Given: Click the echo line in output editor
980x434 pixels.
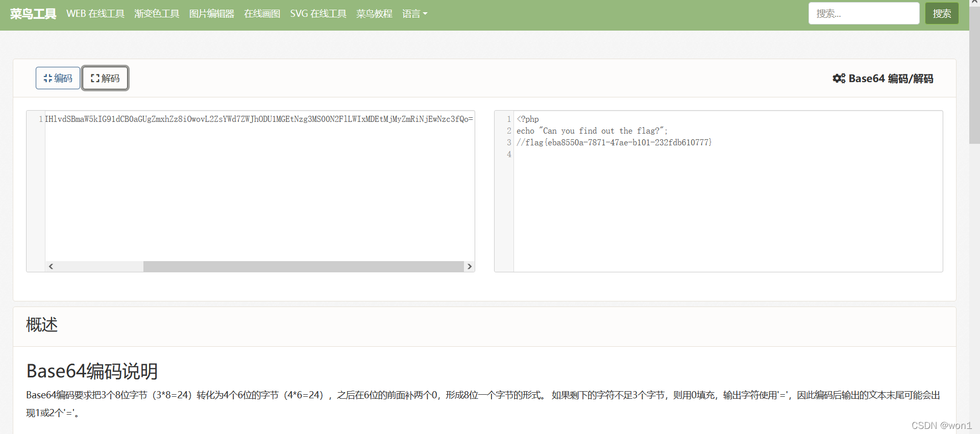Looking at the screenshot, I should click(592, 131).
